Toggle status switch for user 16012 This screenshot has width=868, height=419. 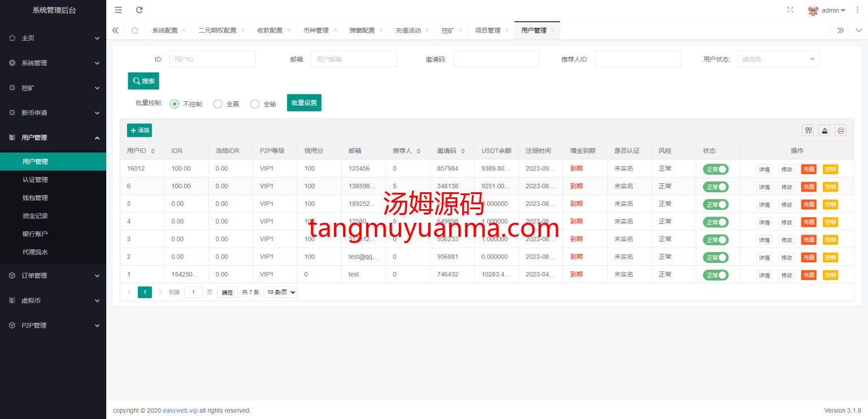715,169
